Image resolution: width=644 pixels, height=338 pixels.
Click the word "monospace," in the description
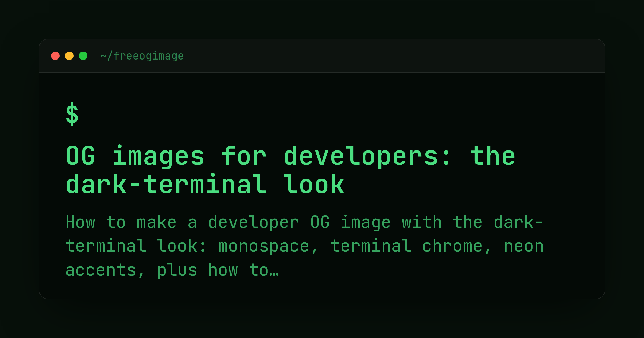click(x=268, y=247)
